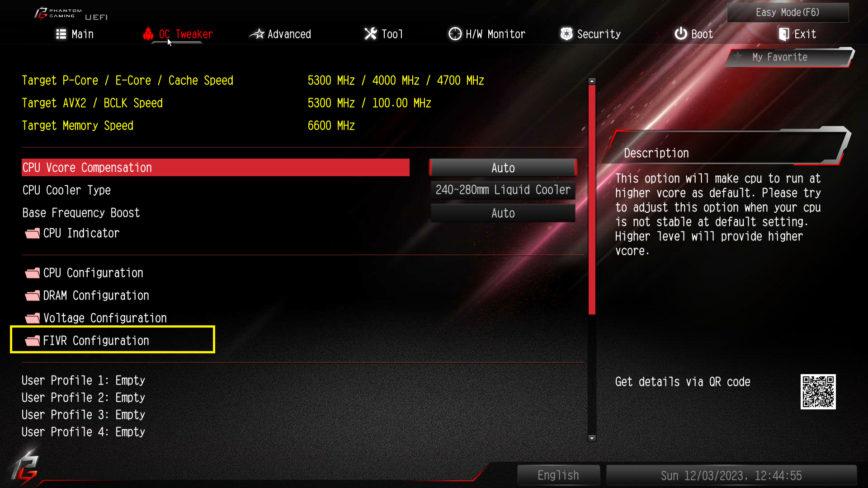Click the OC Tweaker rocket icon
This screenshot has height=488, width=868.
pyautogui.click(x=148, y=34)
